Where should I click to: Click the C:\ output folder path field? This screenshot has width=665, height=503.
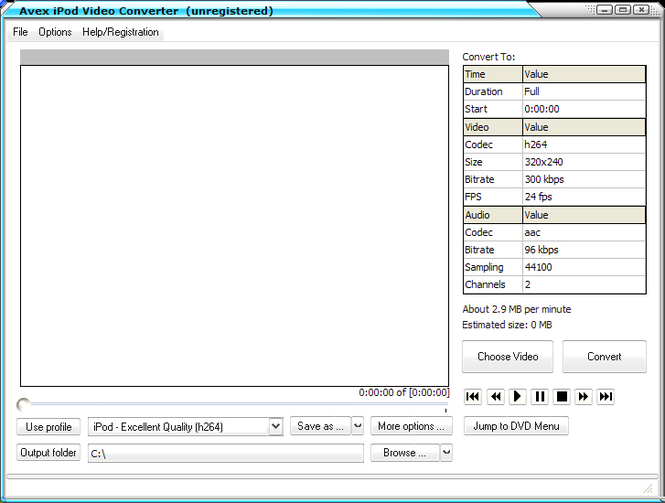click(x=226, y=453)
